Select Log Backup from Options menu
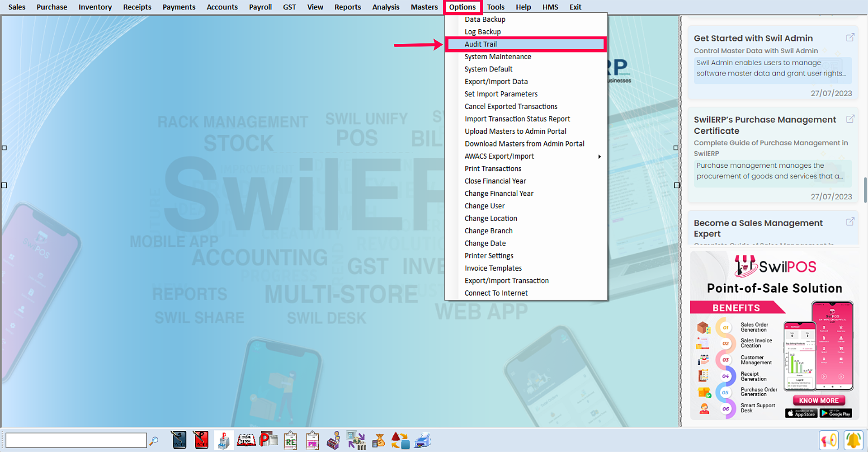Viewport: 868px width, 452px height. (x=526, y=32)
